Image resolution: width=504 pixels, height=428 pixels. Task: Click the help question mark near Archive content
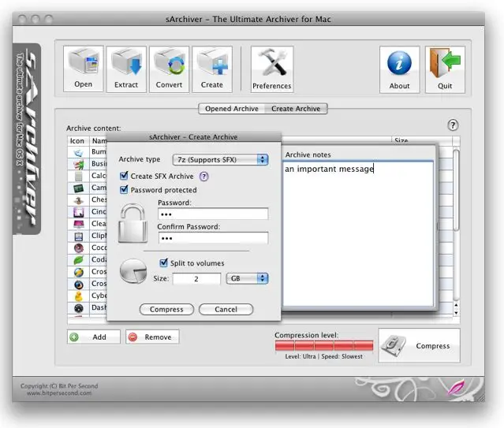point(453,125)
